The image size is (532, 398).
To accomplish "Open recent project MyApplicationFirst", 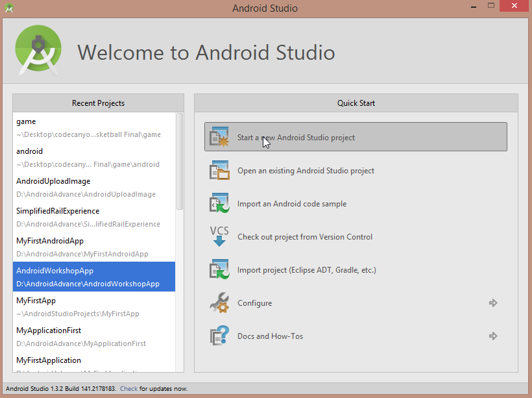I will [x=94, y=336].
